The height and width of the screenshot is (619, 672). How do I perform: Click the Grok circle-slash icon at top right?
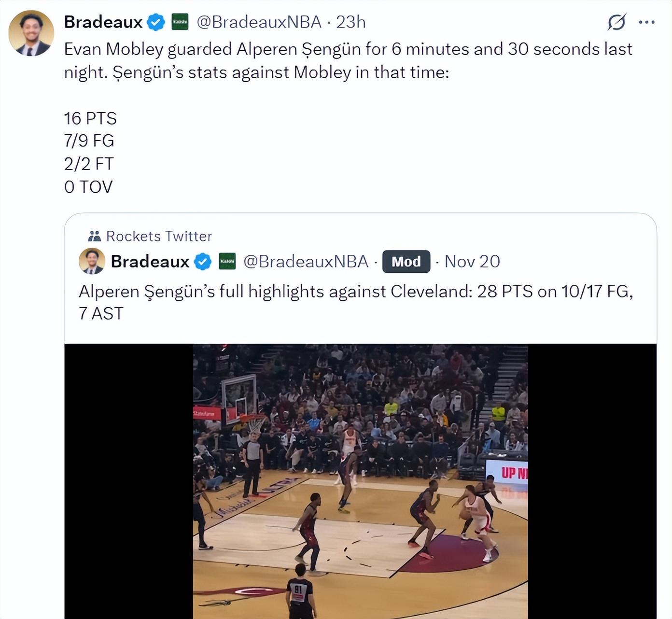(616, 22)
